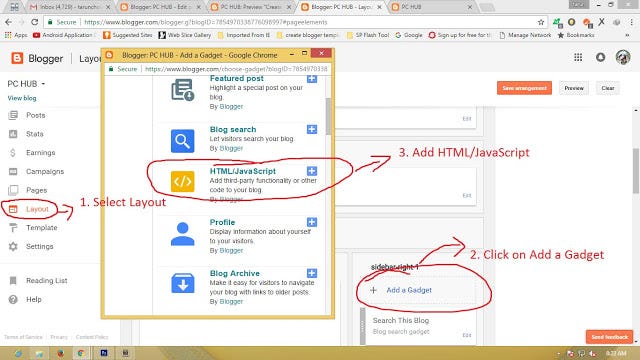640x360 pixels.
Task: Click the layout page vertical scrollbar
Action: coord(636,171)
